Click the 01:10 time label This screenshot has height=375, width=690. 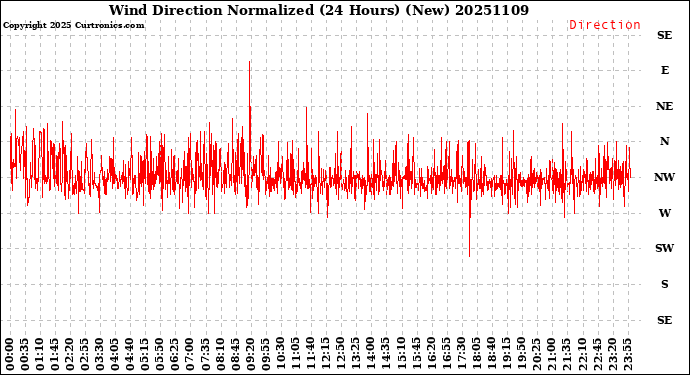pyautogui.click(x=40, y=354)
